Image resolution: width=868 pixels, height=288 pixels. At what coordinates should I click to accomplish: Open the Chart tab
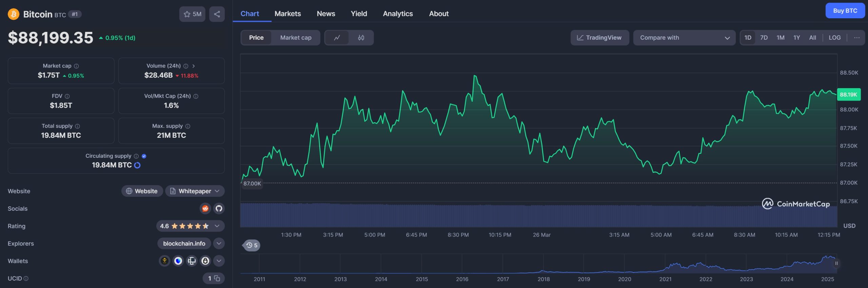pyautogui.click(x=250, y=14)
